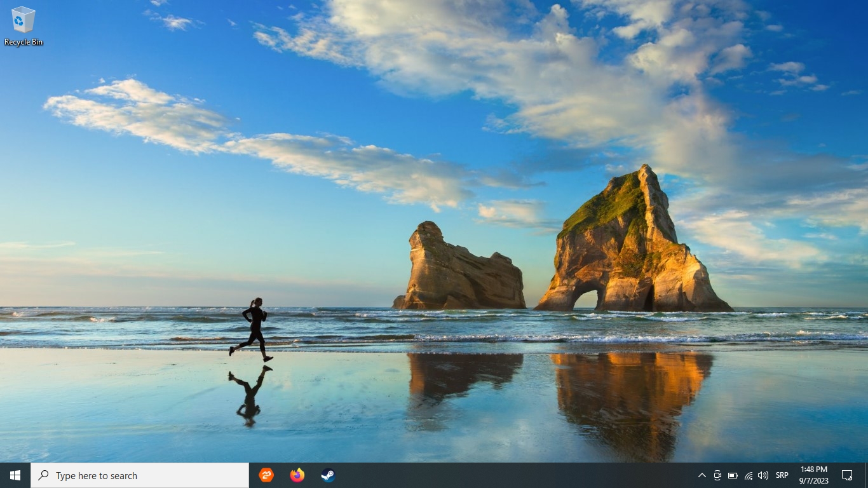This screenshot has height=488, width=868.
Task: Click the 'Type here to search' box
Action: tap(140, 475)
